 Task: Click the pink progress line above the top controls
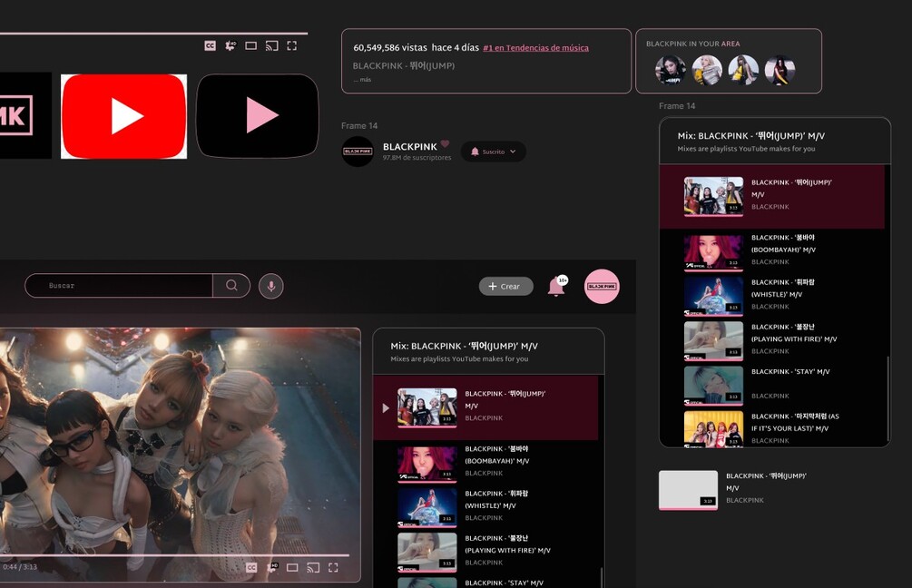[153, 34]
